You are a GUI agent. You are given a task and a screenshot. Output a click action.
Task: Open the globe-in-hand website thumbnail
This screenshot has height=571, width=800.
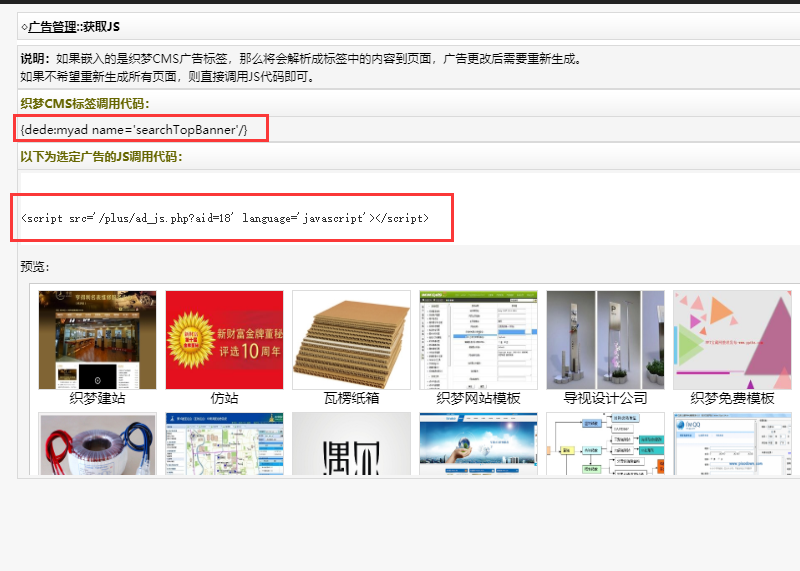pyautogui.click(x=479, y=444)
